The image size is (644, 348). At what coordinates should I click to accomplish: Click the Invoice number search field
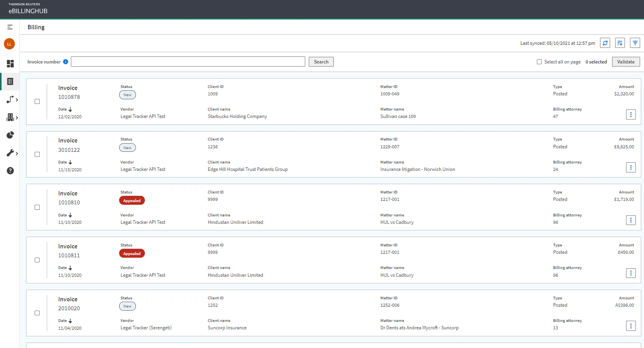188,62
